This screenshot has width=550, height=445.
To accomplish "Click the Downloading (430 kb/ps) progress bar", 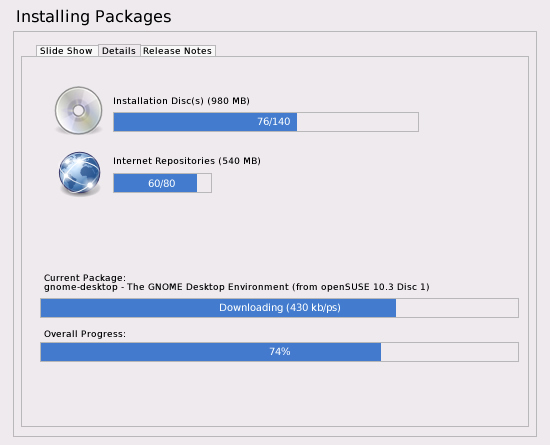I will coord(280,308).
